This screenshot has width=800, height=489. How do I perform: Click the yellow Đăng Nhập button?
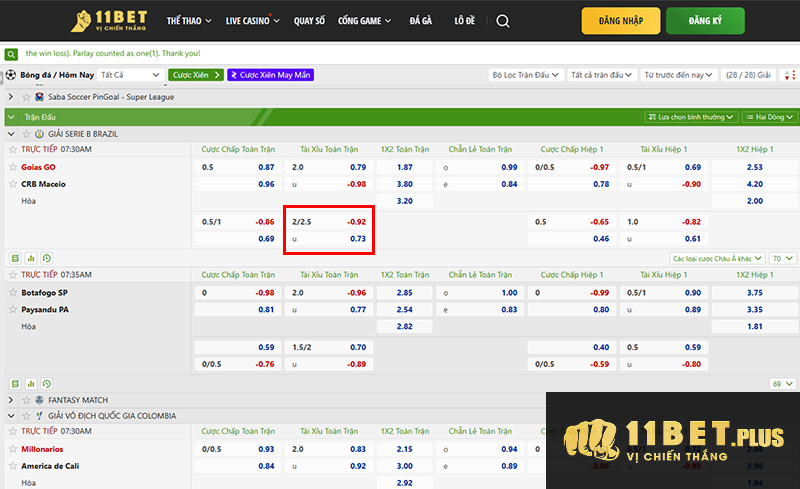(x=620, y=21)
